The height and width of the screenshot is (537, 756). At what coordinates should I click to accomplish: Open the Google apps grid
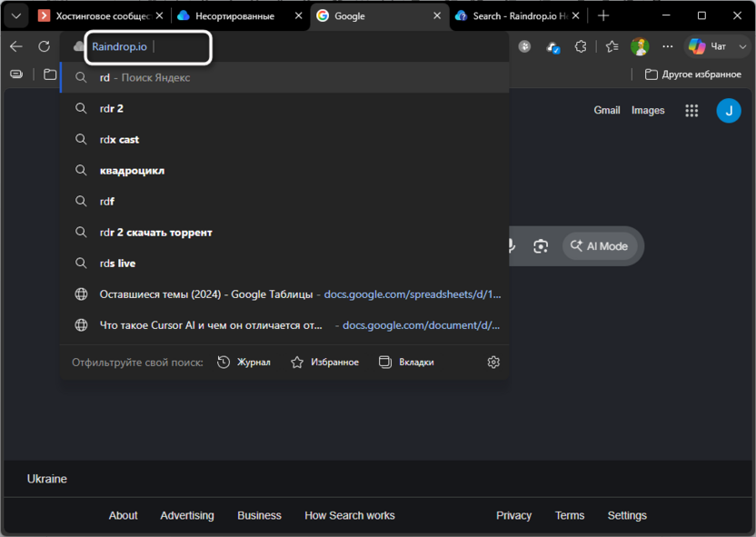(x=691, y=110)
